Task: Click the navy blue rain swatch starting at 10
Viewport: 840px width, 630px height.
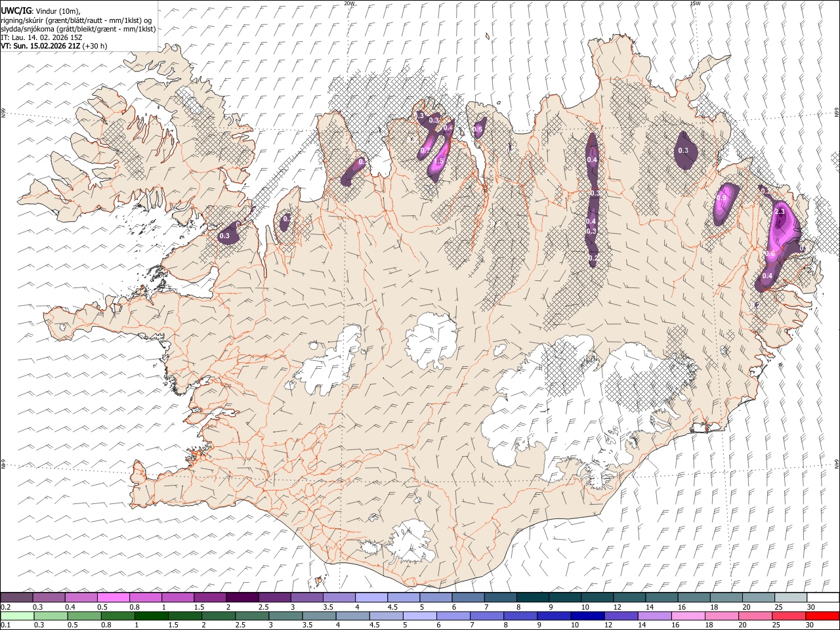Action: (x=587, y=616)
